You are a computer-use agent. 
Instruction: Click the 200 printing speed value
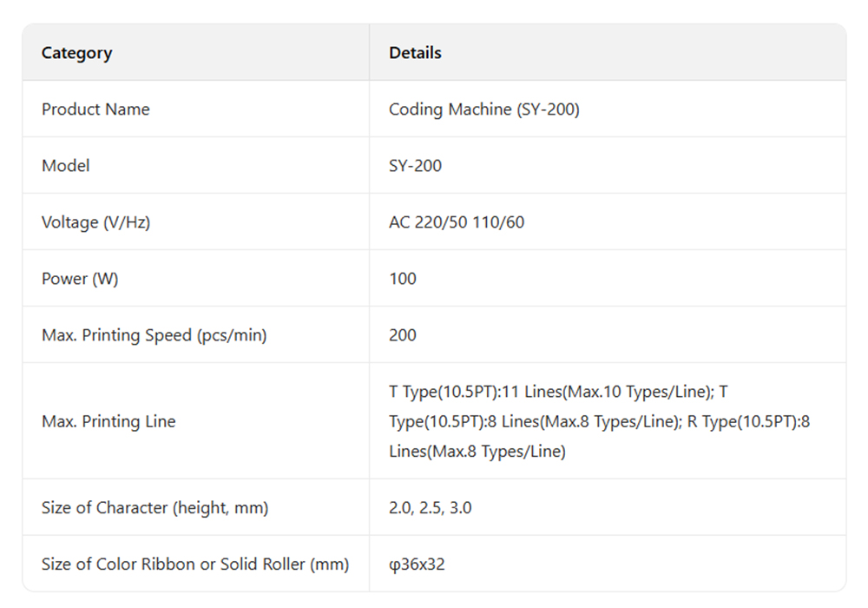pyautogui.click(x=403, y=335)
